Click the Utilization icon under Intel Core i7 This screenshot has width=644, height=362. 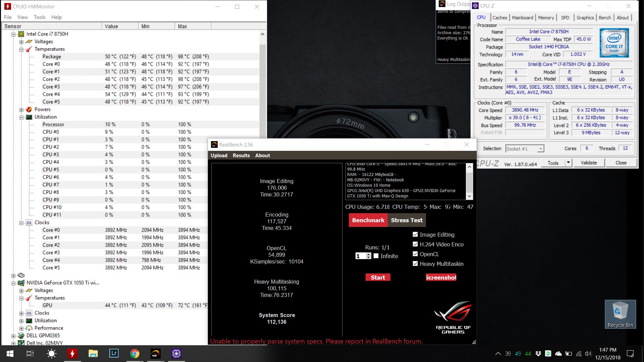click(x=29, y=117)
